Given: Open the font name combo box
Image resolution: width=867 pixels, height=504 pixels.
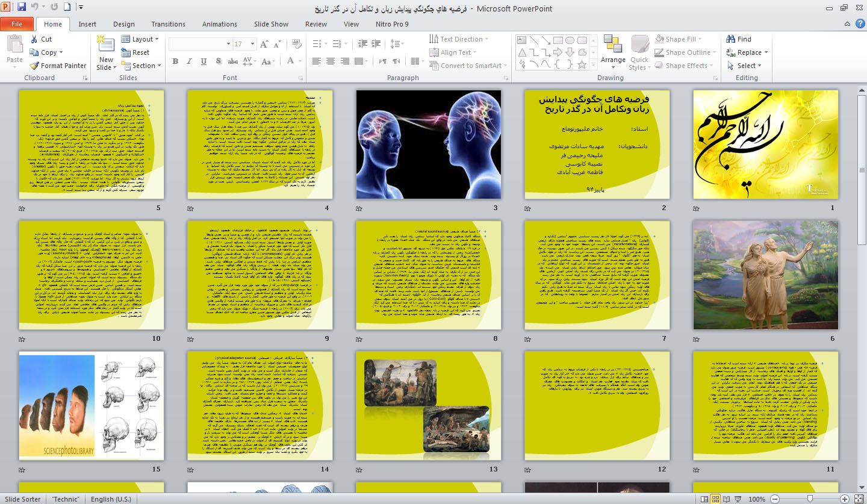Looking at the screenshot, I should [200, 44].
